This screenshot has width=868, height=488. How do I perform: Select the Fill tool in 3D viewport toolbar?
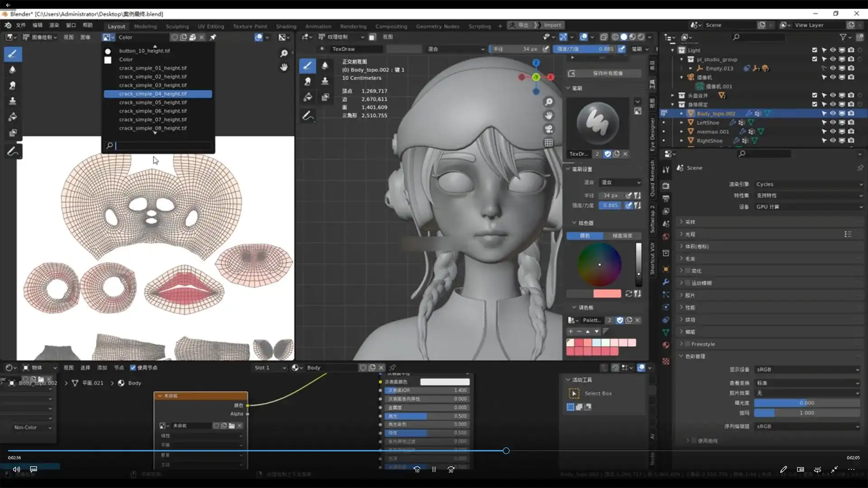coord(308,97)
